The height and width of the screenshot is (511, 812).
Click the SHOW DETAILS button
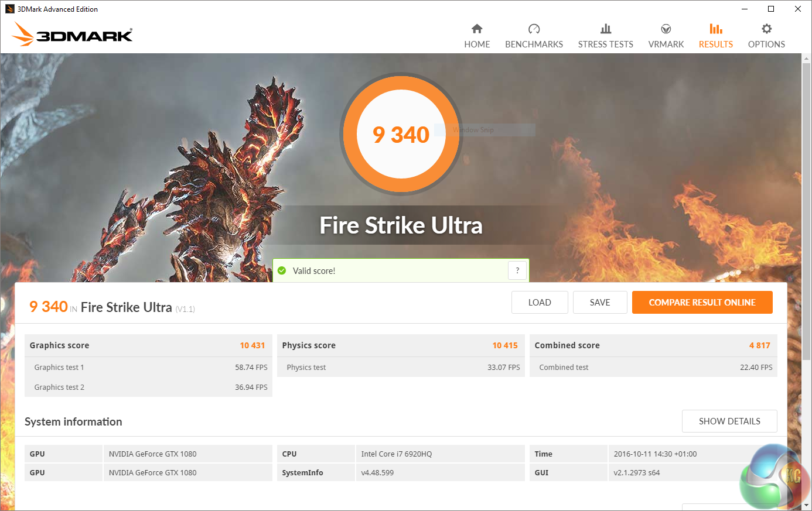(x=729, y=421)
